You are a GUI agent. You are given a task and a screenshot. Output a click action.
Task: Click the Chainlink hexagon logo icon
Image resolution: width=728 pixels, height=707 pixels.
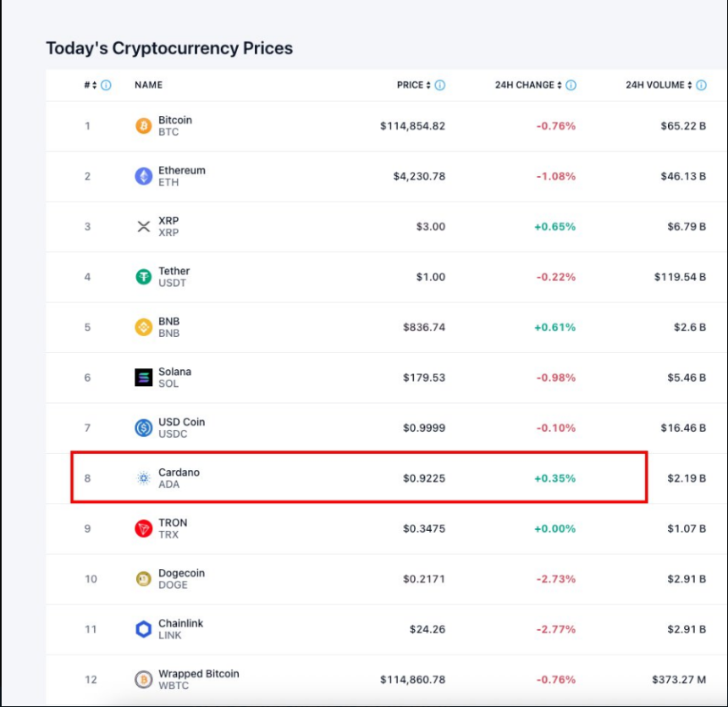144,629
